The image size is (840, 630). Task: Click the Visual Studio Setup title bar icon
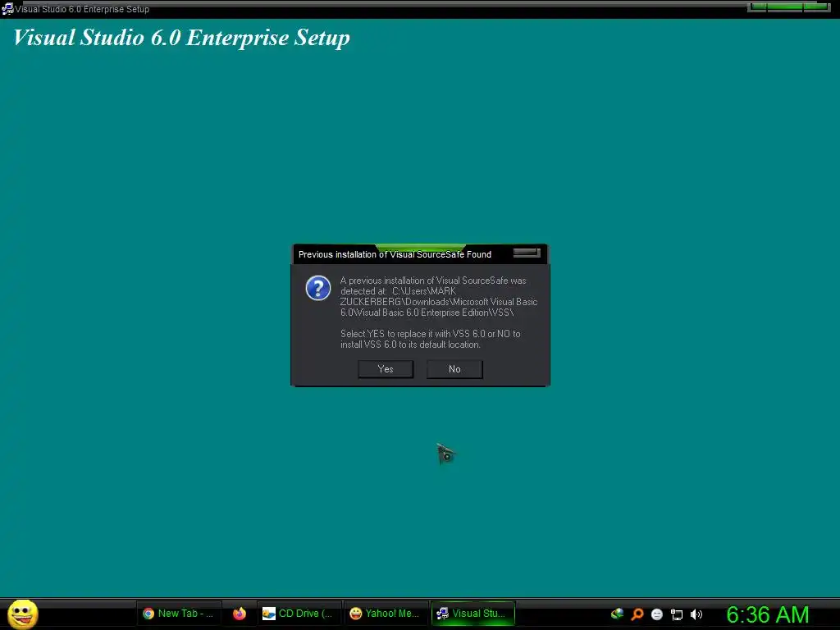tap(7, 9)
